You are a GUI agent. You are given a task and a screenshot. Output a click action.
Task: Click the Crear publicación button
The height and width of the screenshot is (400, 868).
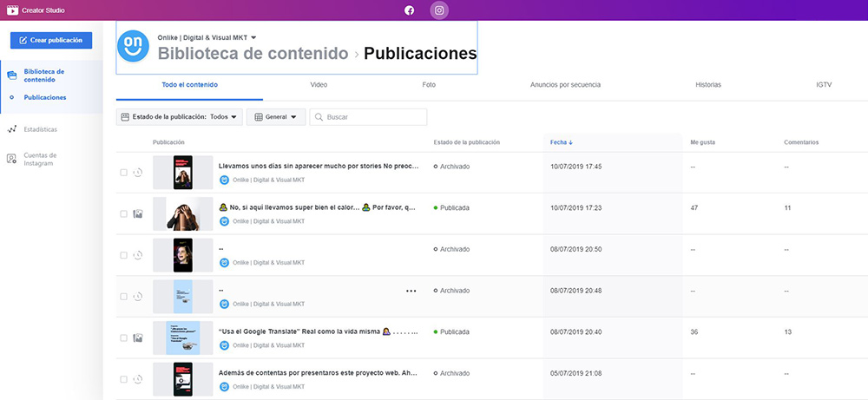tap(50, 40)
